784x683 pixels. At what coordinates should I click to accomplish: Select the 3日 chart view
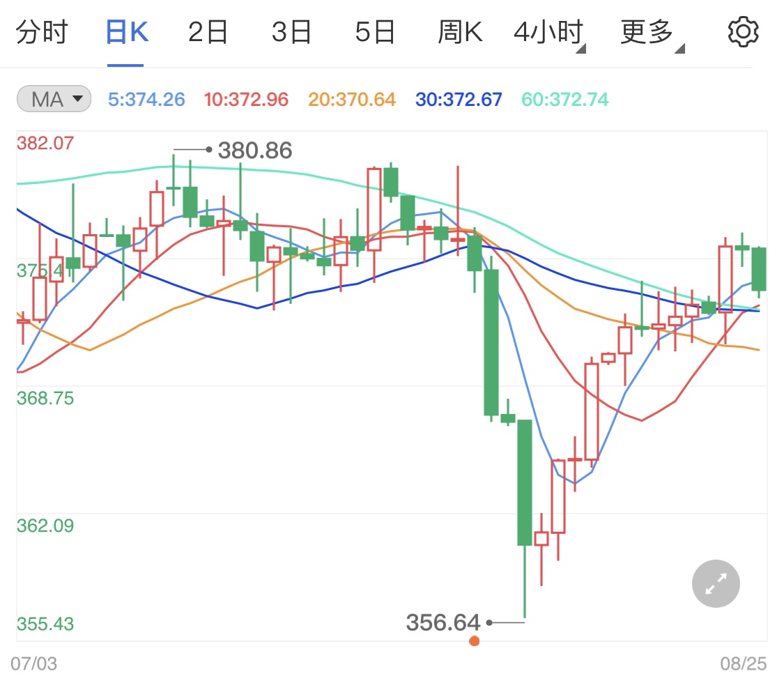(291, 31)
